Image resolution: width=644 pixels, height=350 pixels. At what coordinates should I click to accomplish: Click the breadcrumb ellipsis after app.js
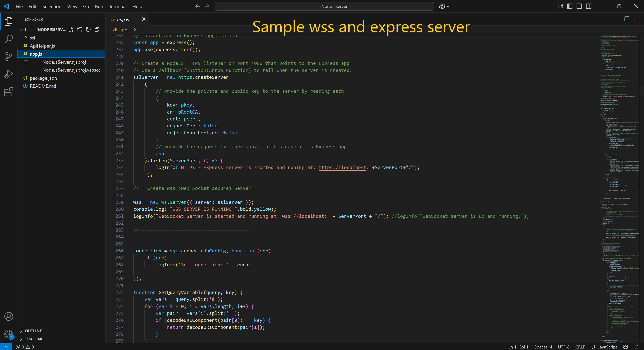click(139, 30)
